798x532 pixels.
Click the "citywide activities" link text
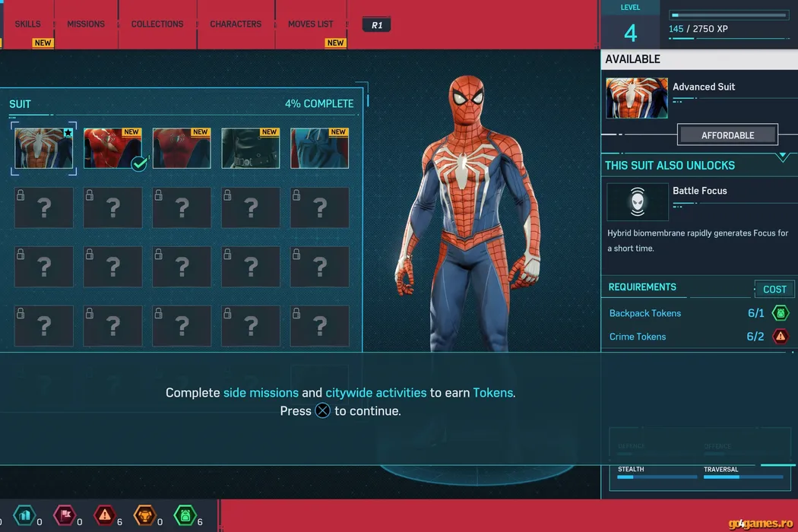pyautogui.click(x=375, y=393)
